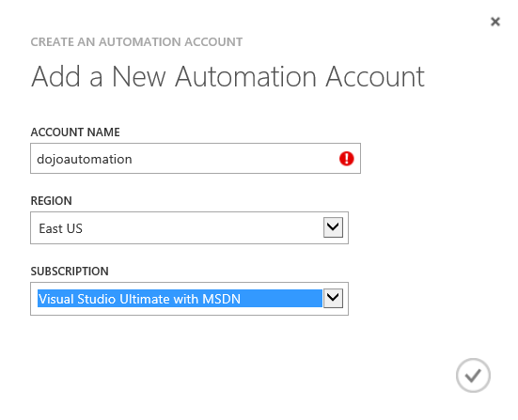Confirm with the checkmark complete button
The width and height of the screenshot is (518, 420).
[x=473, y=376]
